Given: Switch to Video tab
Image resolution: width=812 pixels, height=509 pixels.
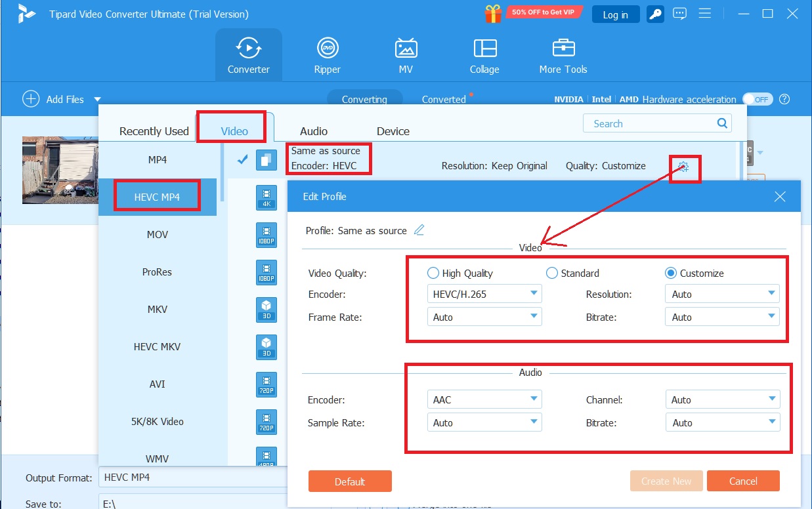Looking at the screenshot, I should tap(234, 131).
